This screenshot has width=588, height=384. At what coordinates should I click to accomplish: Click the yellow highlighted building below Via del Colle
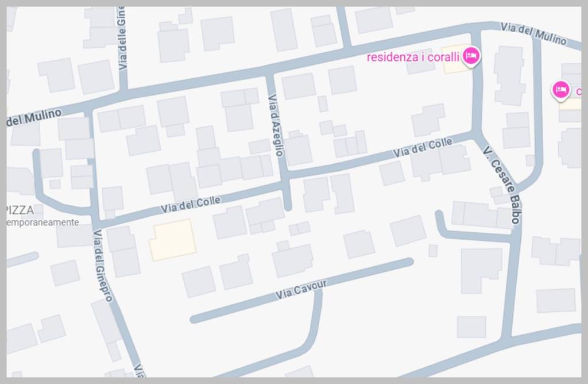coord(173,240)
